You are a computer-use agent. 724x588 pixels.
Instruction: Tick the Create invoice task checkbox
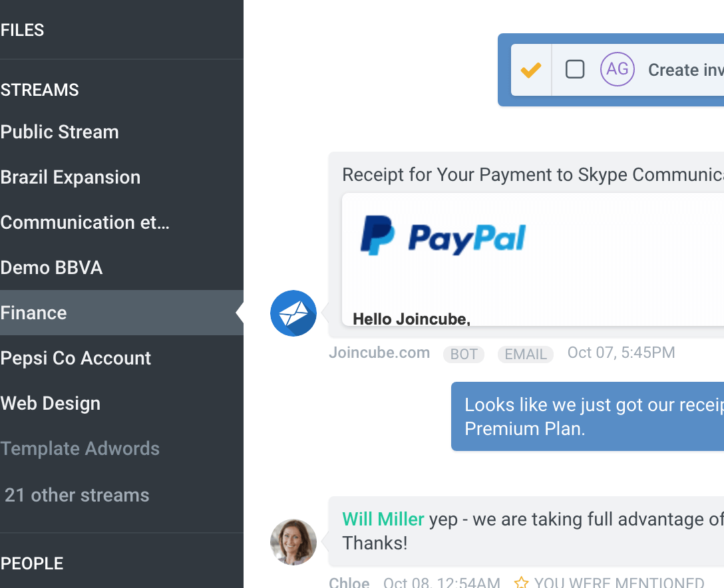pos(575,69)
